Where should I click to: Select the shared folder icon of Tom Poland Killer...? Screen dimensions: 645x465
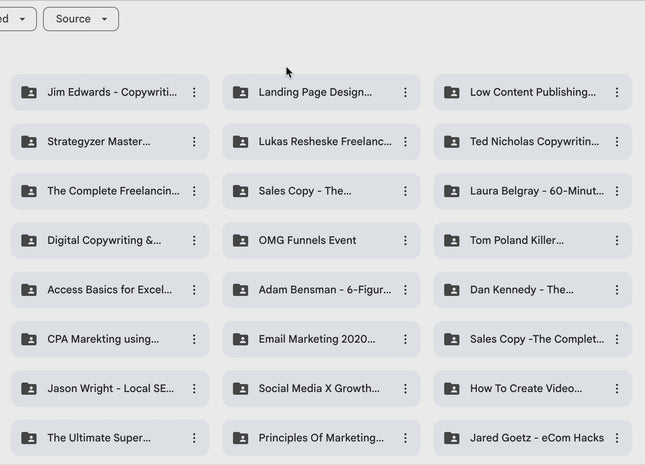pyautogui.click(x=452, y=240)
